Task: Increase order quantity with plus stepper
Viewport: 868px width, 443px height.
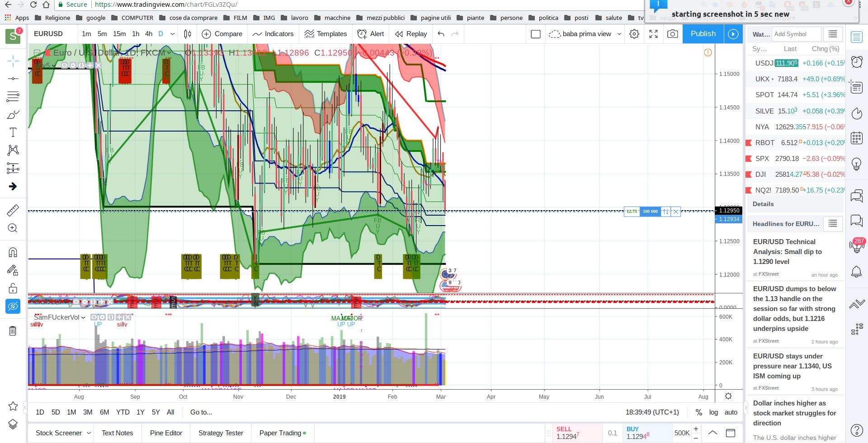Action: (x=696, y=429)
